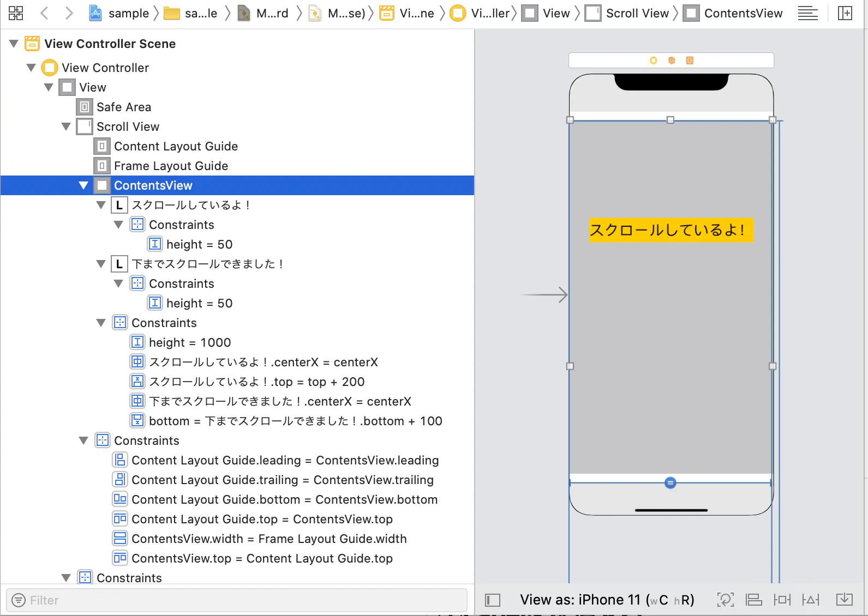The height and width of the screenshot is (616, 868).
Task: Collapse the View Controller tree item
Action: click(31, 68)
